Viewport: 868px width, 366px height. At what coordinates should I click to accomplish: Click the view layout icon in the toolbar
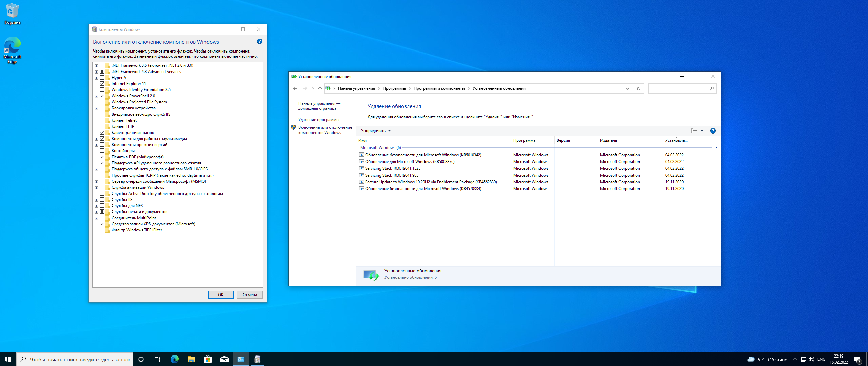tap(694, 131)
